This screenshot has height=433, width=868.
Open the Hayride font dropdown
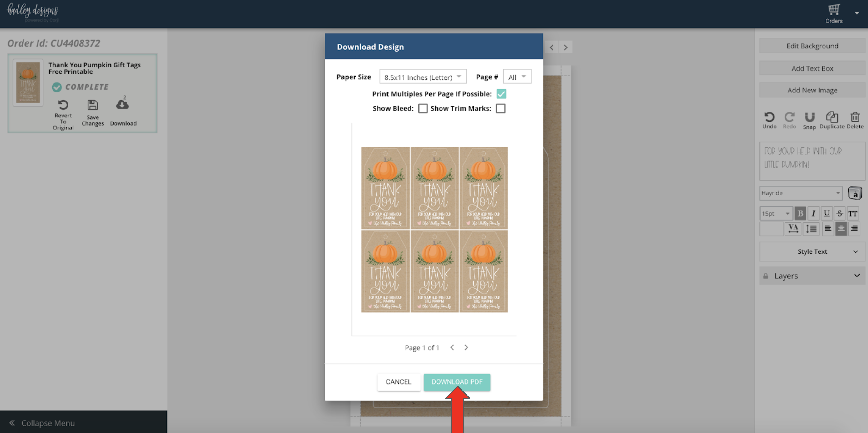(x=800, y=193)
